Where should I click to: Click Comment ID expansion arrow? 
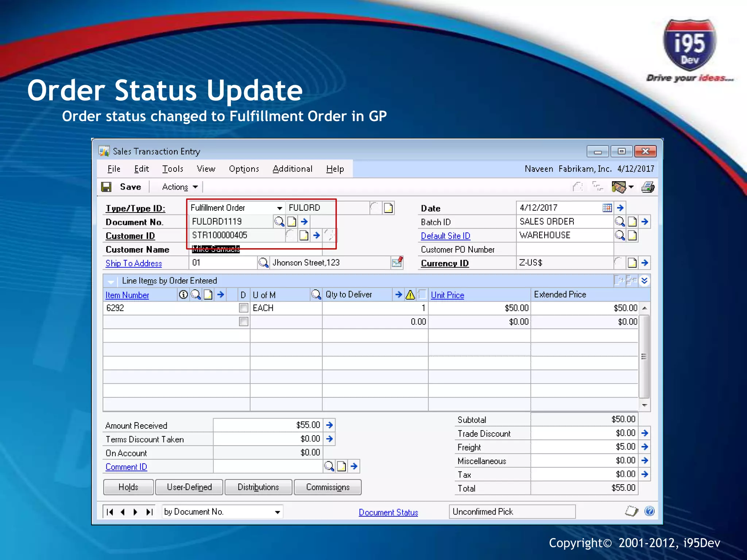354,466
